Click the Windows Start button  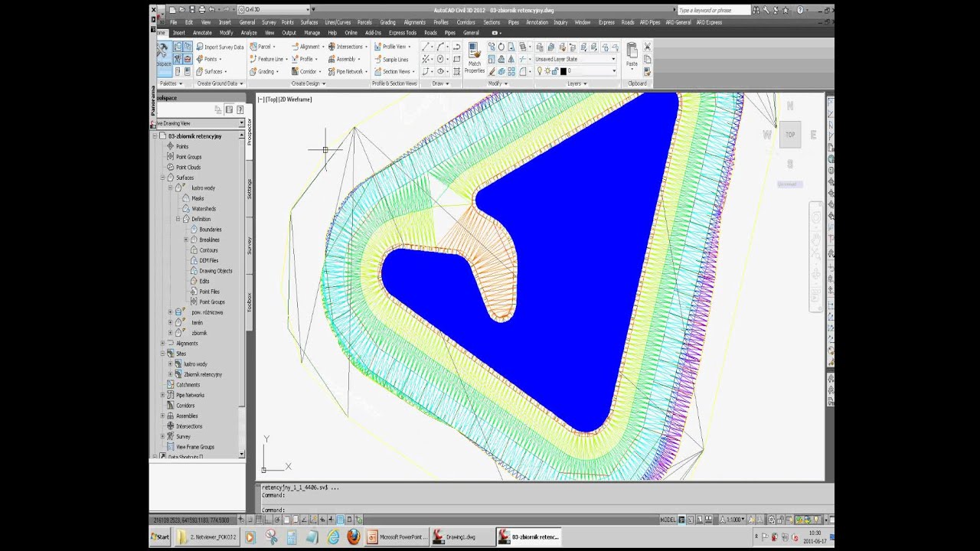pyautogui.click(x=160, y=537)
